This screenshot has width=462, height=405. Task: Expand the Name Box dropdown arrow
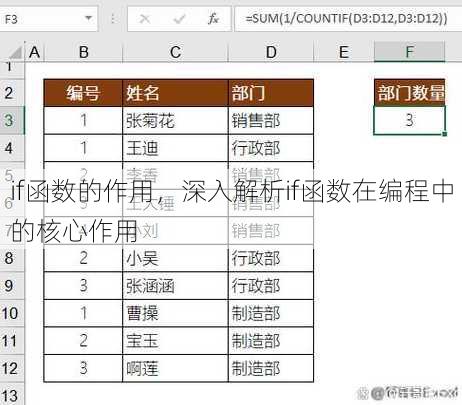coord(88,18)
